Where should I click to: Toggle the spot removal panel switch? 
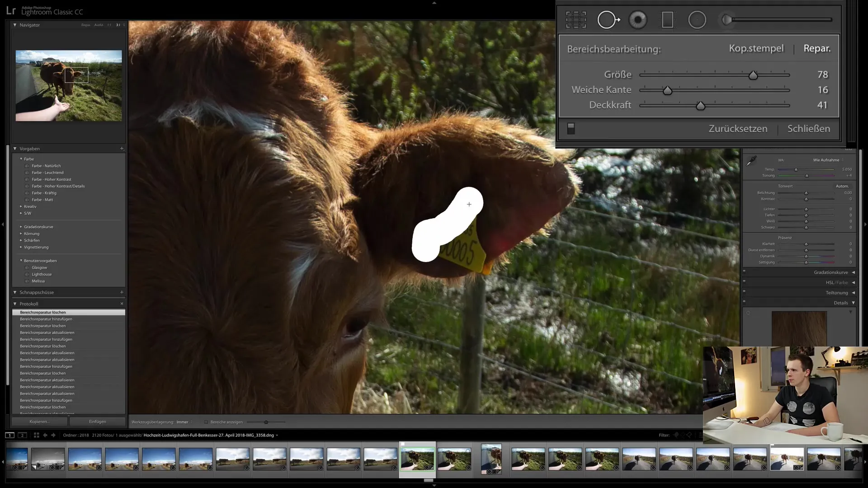point(571,129)
